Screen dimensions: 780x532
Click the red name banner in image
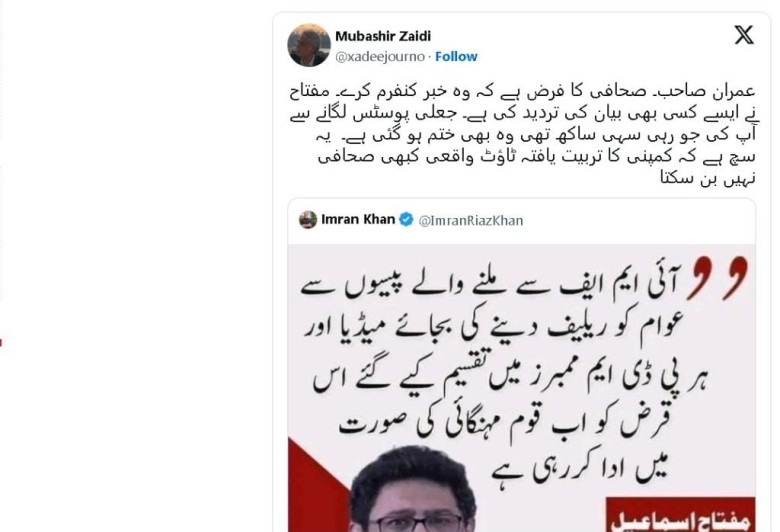tap(681, 515)
